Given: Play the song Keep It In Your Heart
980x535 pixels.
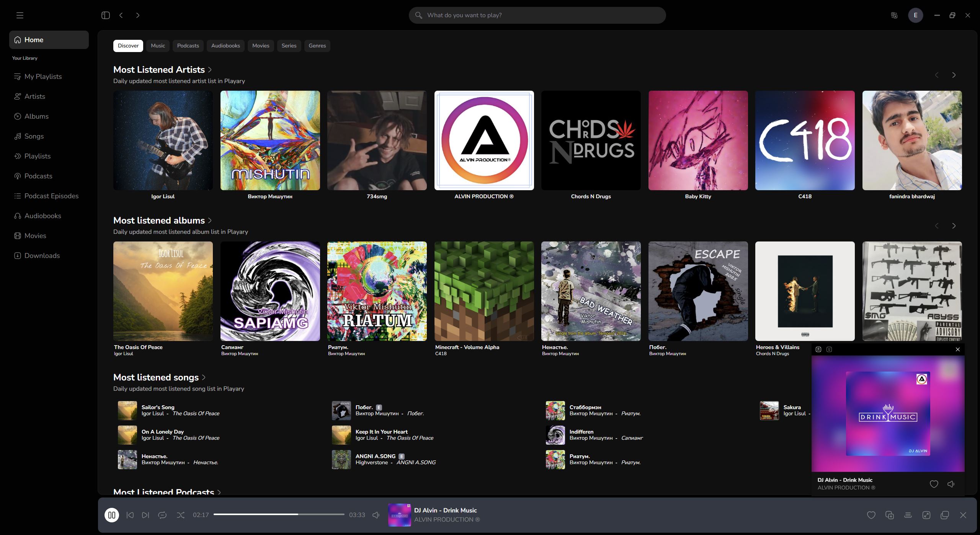Looking at the screenshot, I should click(382, 432).
